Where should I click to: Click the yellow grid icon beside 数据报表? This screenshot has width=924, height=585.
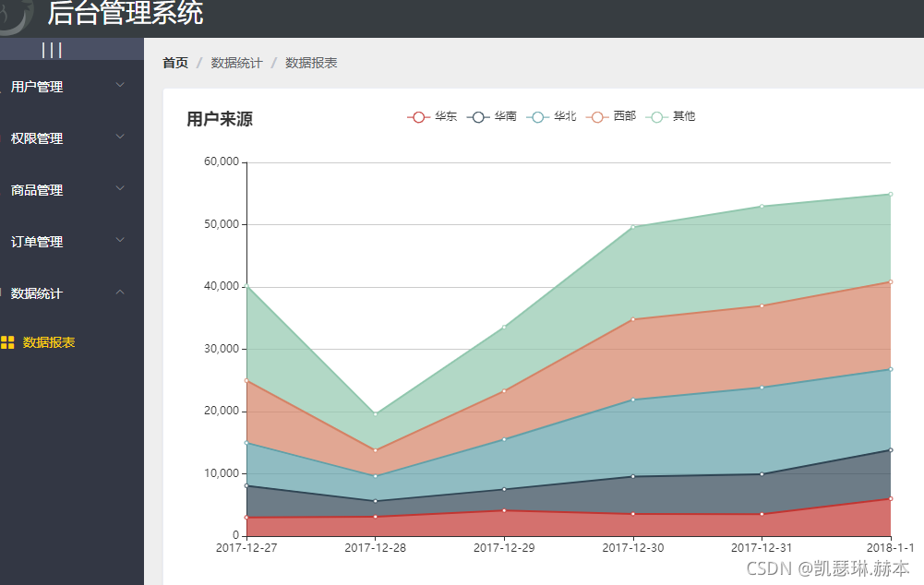(x=7, y=342)
